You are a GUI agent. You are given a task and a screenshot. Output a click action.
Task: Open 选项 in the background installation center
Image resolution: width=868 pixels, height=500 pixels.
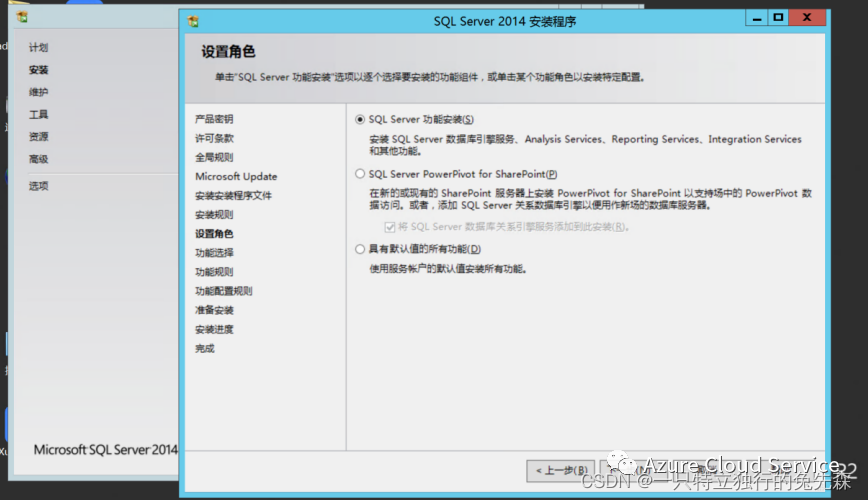[x=39, y=186]
